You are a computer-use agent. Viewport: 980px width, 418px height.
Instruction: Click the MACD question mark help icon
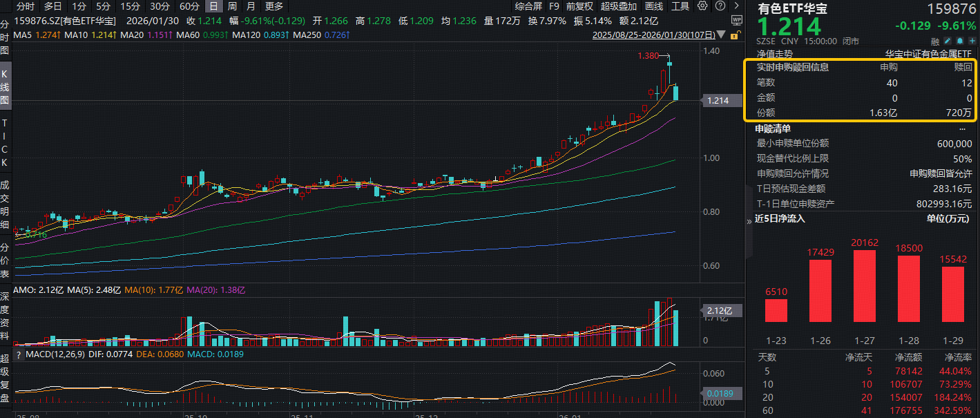(19, 354)
